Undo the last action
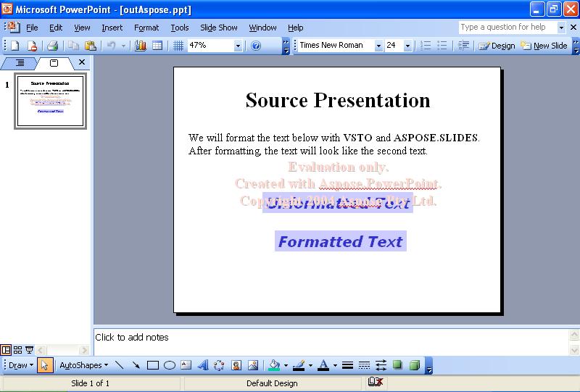The height and width of the screenshot is (392, 580). 112,46
